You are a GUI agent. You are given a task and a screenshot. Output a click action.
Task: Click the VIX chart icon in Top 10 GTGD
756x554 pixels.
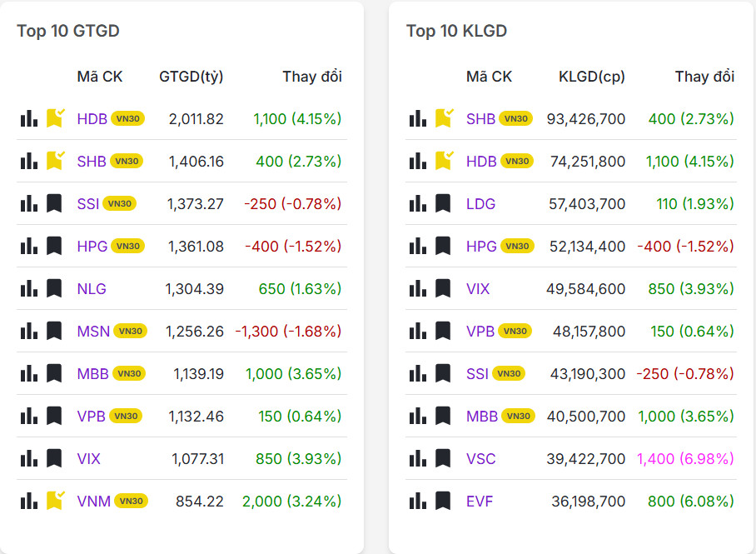pos(29,458)
